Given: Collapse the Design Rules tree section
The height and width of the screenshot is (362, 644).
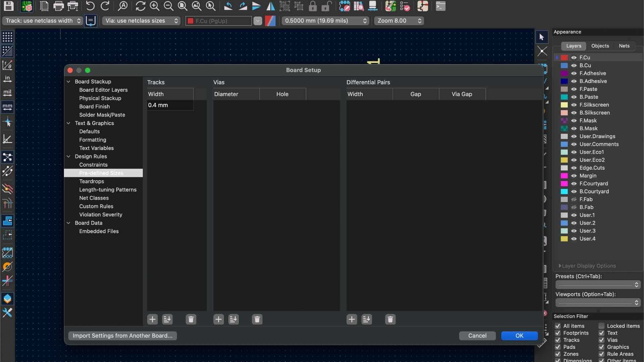Looking at the screenshot, I should [x=68, y=157].
